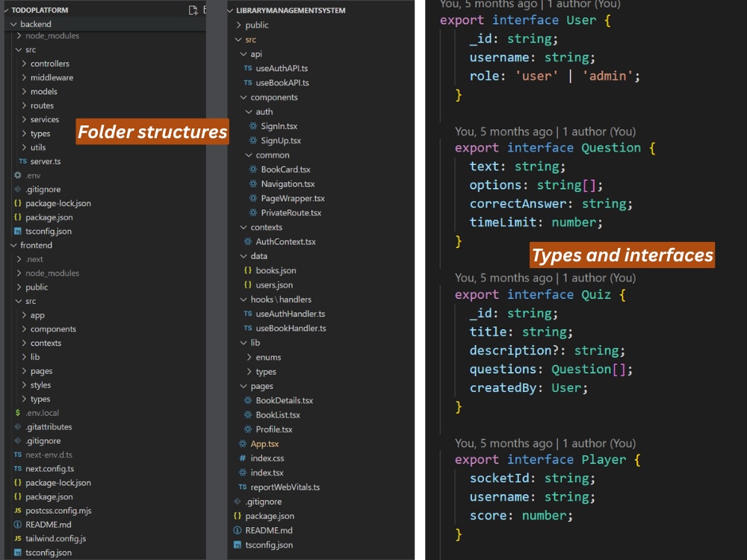Click the "questions: Question[];" code line
Screen dimensions: 747x560
551,370
